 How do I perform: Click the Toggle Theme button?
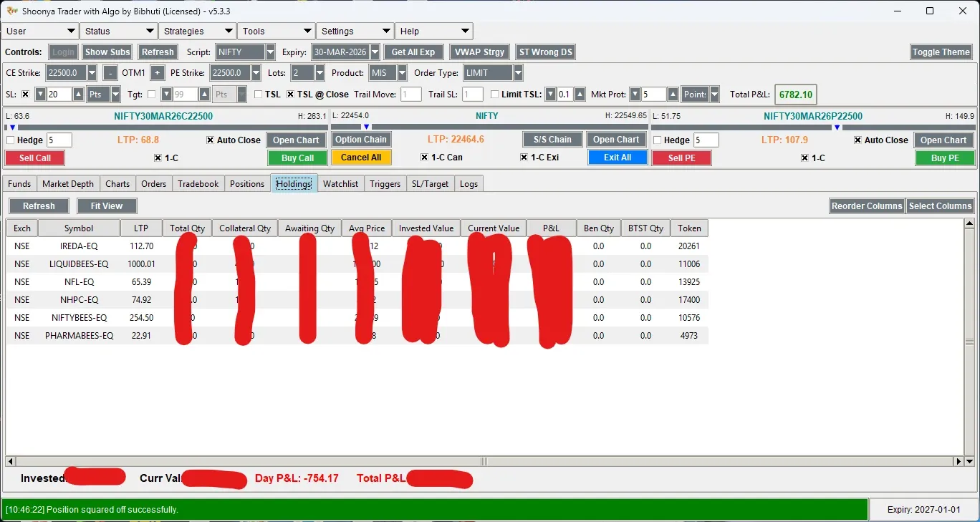coord(941,52)
